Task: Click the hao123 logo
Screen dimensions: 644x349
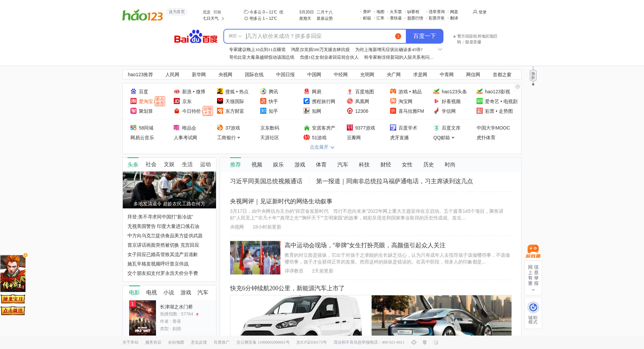Action: pyautogui.click(x=143, y=15)
